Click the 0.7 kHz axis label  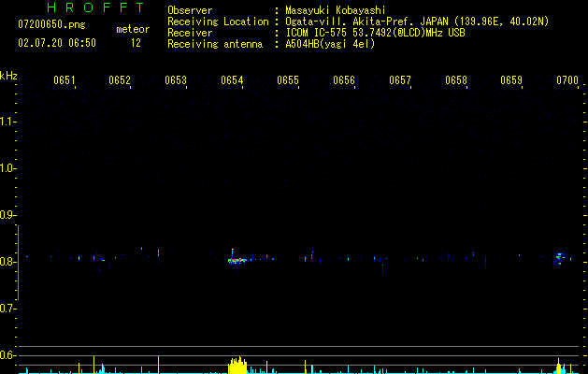coord(7,309)
